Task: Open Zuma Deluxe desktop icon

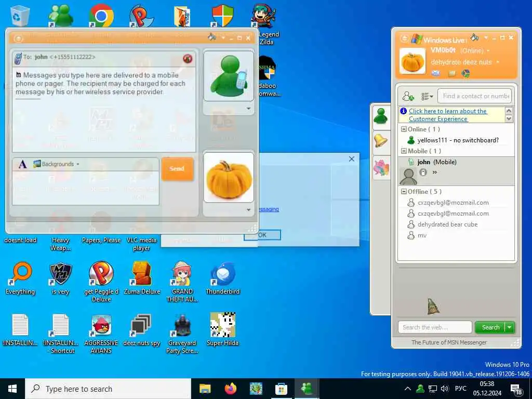Action: point(142,278)
